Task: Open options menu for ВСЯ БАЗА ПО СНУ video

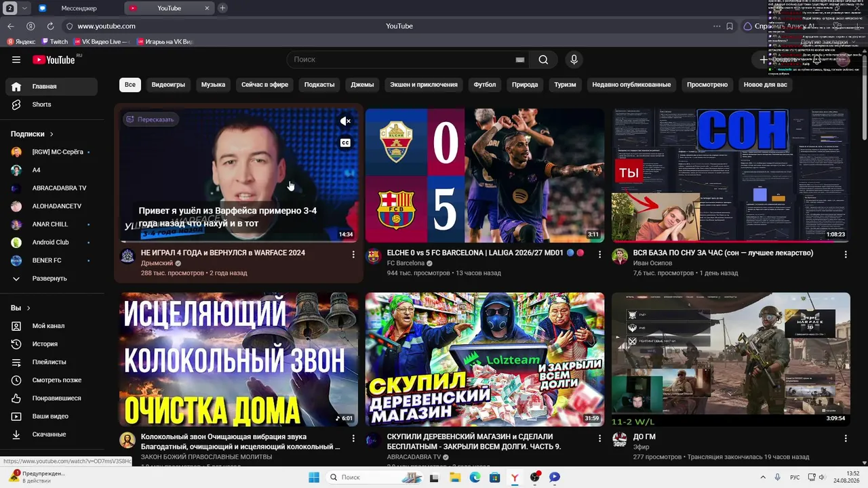Action: pos(846,254)
